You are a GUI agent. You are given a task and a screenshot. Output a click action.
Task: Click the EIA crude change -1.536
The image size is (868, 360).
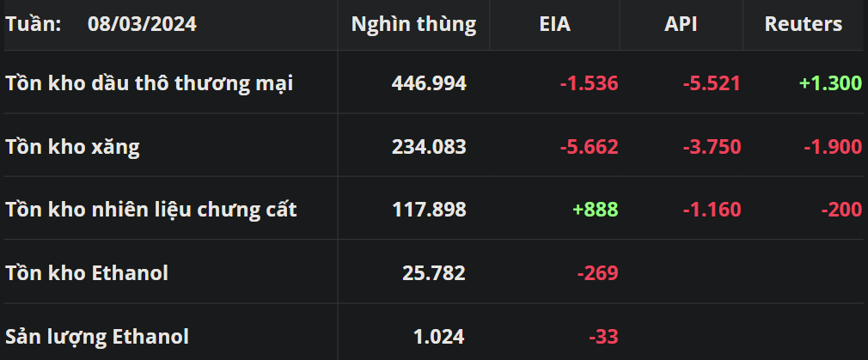589,83
